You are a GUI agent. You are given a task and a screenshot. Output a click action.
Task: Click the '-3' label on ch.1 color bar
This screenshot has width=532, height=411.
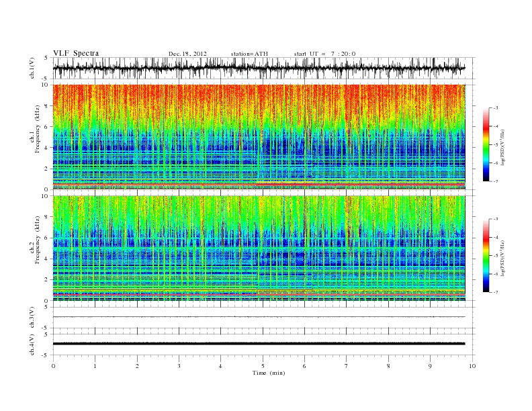[496, 108]
